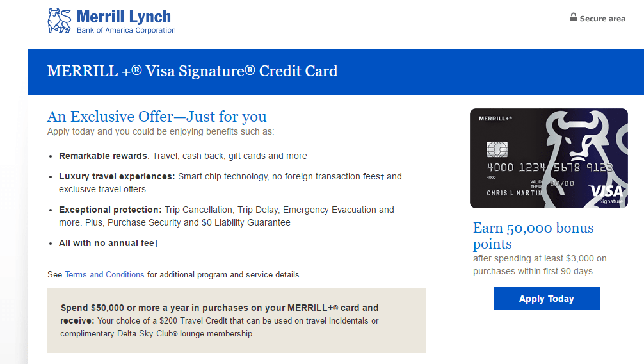The width and height of the screenshot is (644, 364).
Task: Click the chip icon on the card
Action: [497, 149]
